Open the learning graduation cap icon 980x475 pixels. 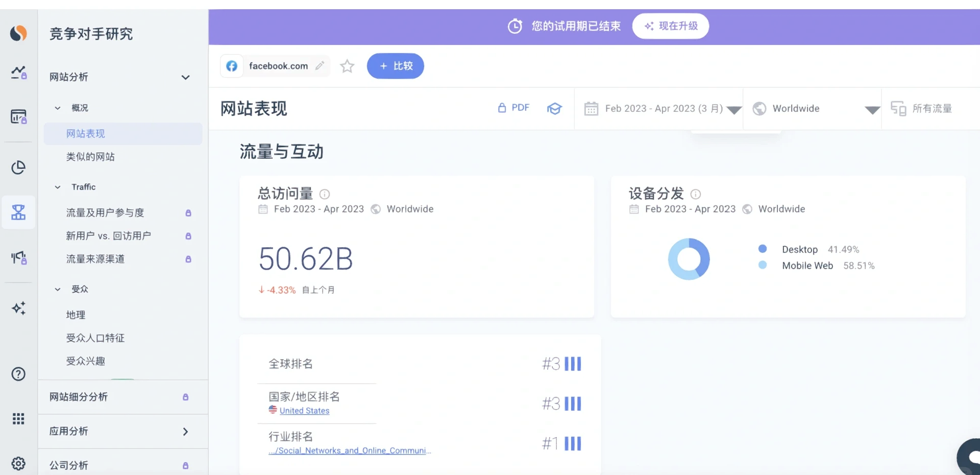(x=554, y=108)
